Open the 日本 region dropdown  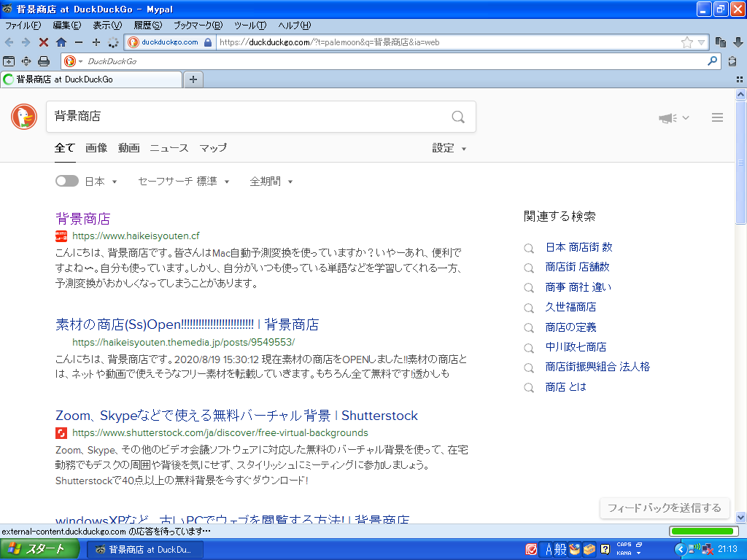[x=101, y=182]
